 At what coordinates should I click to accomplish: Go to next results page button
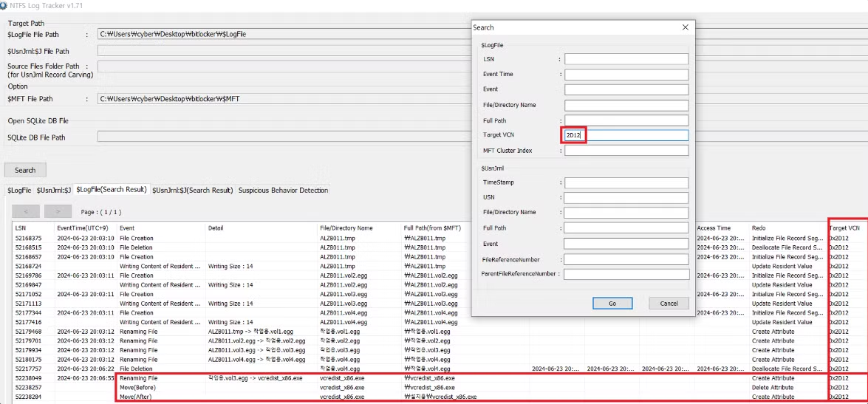(58, 211)
